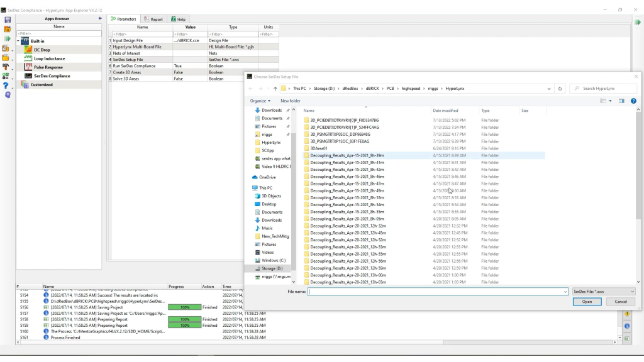The height and width of the screenshot is (362, 644).
Task: Select the Nets of Interest parameter
Action: [x=126, y=53]
